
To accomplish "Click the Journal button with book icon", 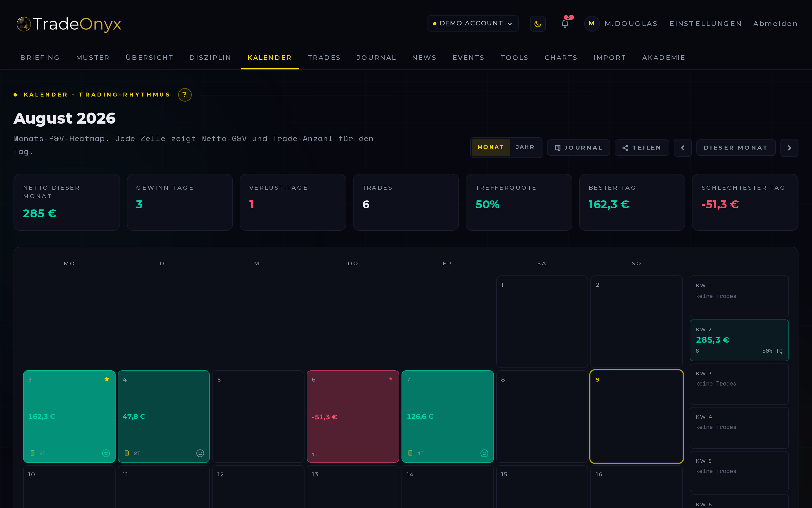I will pyautogui.click(x=578, y=148).
